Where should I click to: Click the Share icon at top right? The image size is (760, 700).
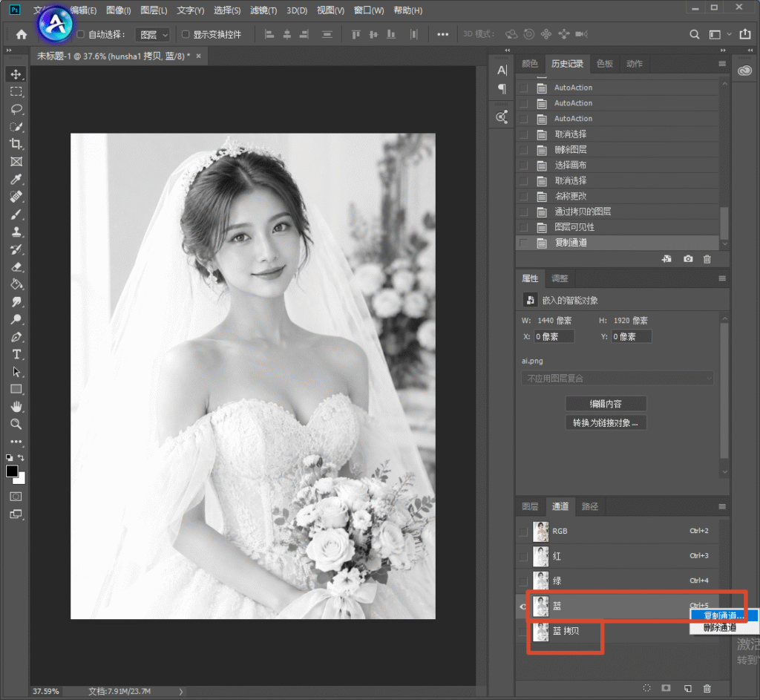pyautogui.click(x=745, y=34)
